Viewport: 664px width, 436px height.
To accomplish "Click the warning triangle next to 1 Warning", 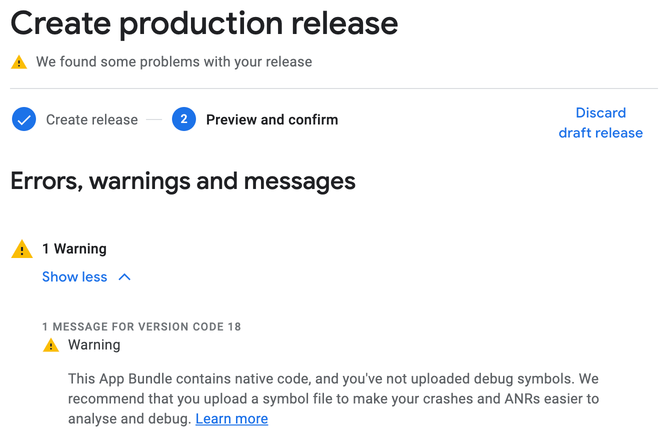I will tap(22, 249).
